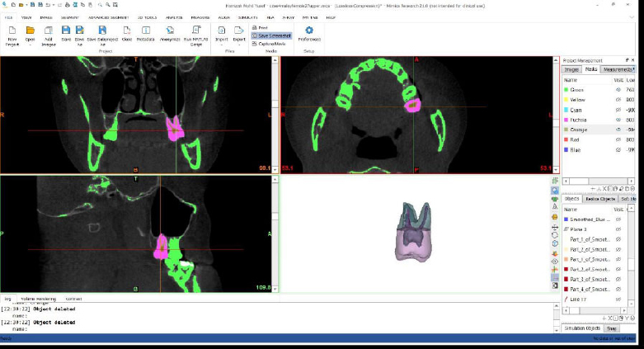
Task: Click the eye icon in 3D view toolbar
Action: tap(555, 262)
